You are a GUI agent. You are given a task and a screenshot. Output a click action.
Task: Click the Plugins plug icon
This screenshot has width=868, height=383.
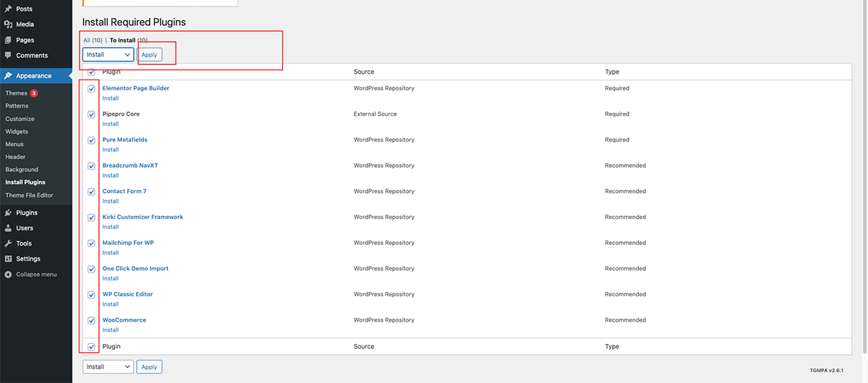(8, 213)
